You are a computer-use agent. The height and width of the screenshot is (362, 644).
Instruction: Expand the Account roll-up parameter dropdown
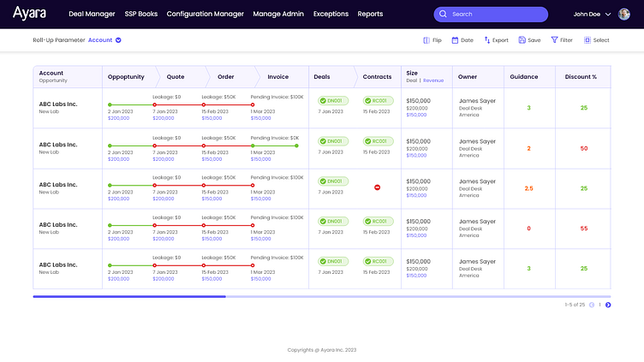pyautogui.click(x=118, y=40)
